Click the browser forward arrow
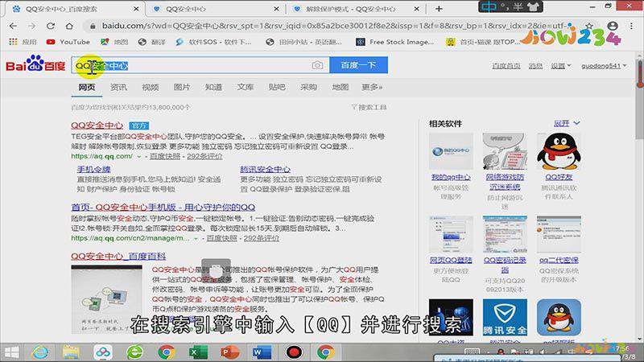The image size is (644, 362). 31,26
